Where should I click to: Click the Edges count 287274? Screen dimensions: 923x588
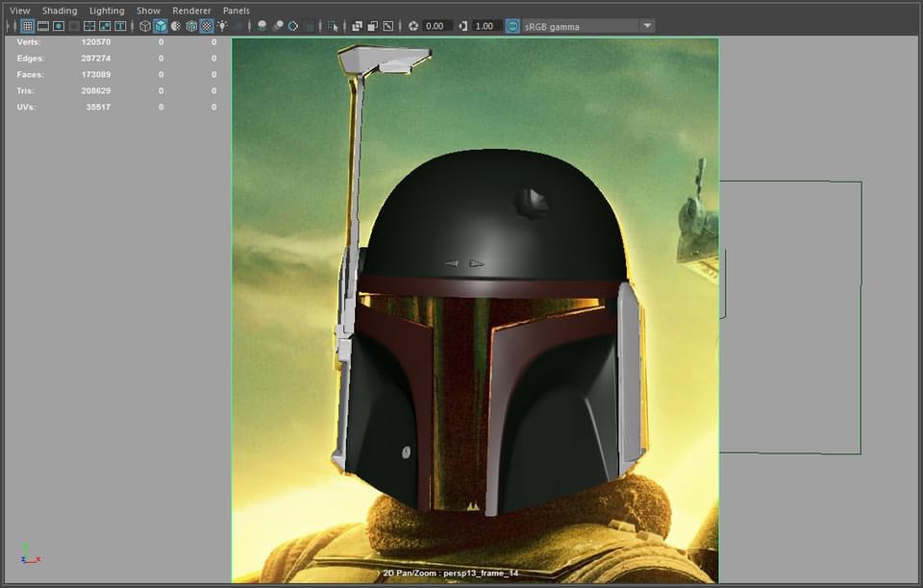point(95,59)
